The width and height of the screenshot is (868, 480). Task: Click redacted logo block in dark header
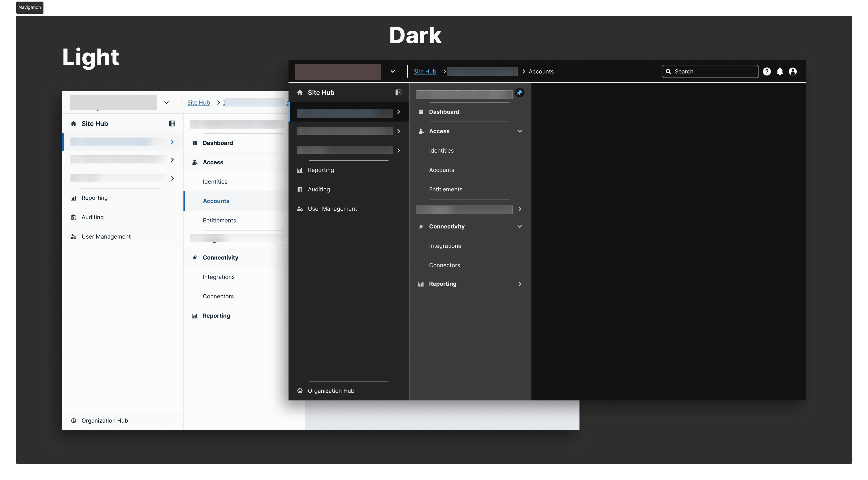tap(338, 72)
